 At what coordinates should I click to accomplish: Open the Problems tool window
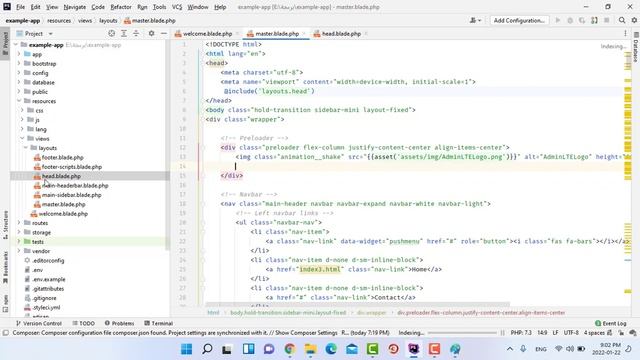pos(119,323)
